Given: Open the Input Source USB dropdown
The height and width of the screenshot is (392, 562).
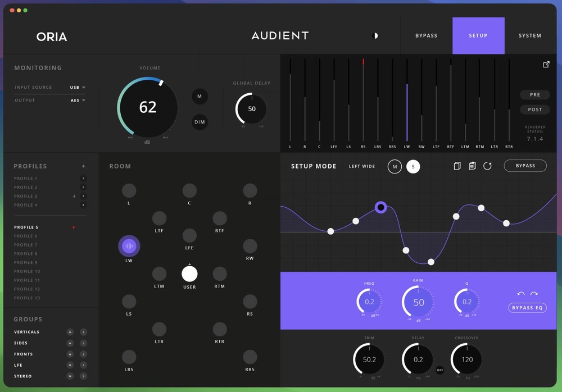Looking at the screenshot, I should (78, 88).
